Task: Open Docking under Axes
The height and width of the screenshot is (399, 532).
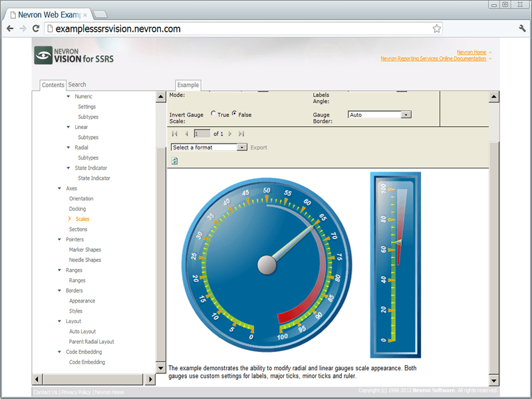Action: point(77,209)
